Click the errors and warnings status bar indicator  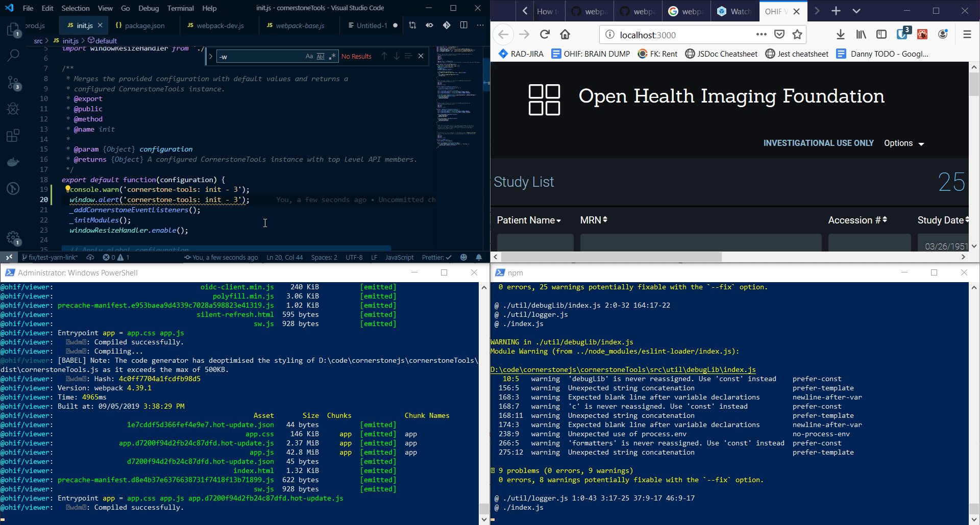pyautogui.click(x=115, y=257)
